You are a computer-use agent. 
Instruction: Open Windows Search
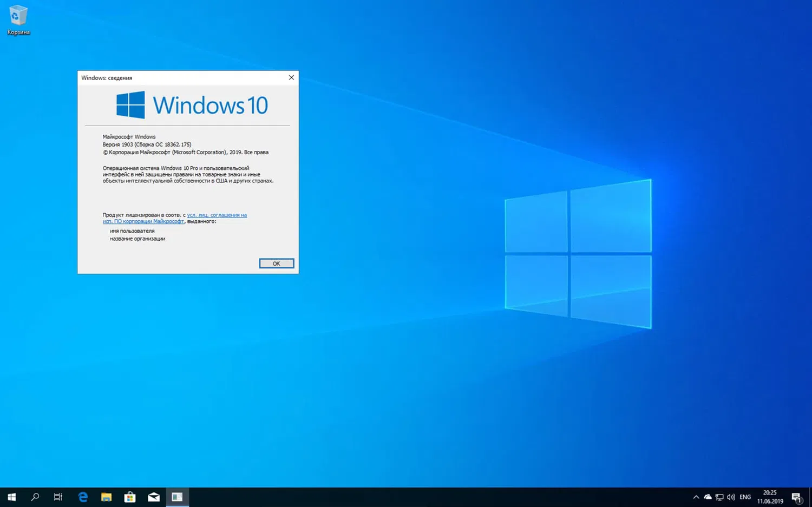(x=35, y=496)
